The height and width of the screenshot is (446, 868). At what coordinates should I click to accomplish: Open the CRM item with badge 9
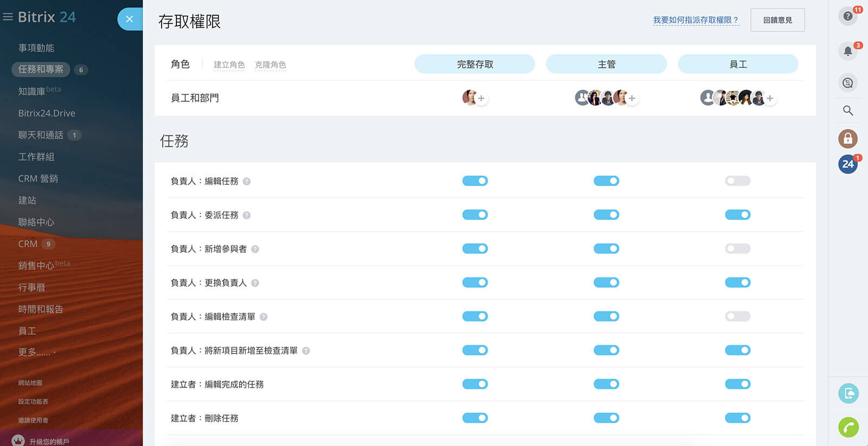click(28, 244)
